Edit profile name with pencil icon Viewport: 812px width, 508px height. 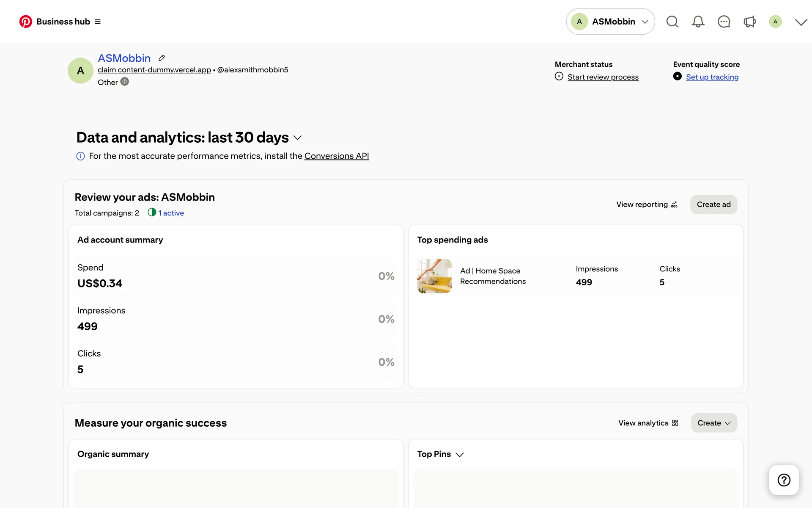coord(162,58)
